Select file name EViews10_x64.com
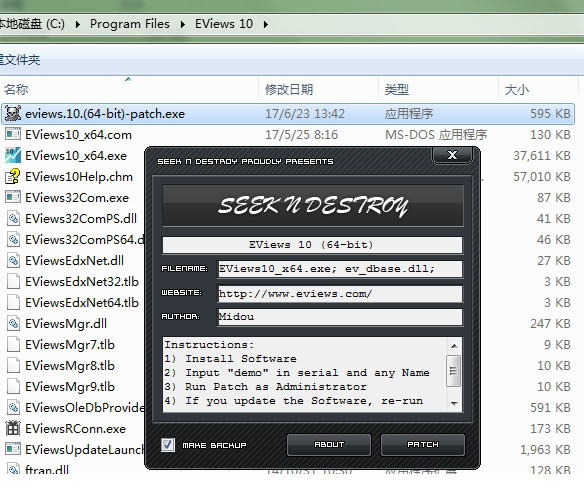Screen dimensions: 584x492 (78, 134)
